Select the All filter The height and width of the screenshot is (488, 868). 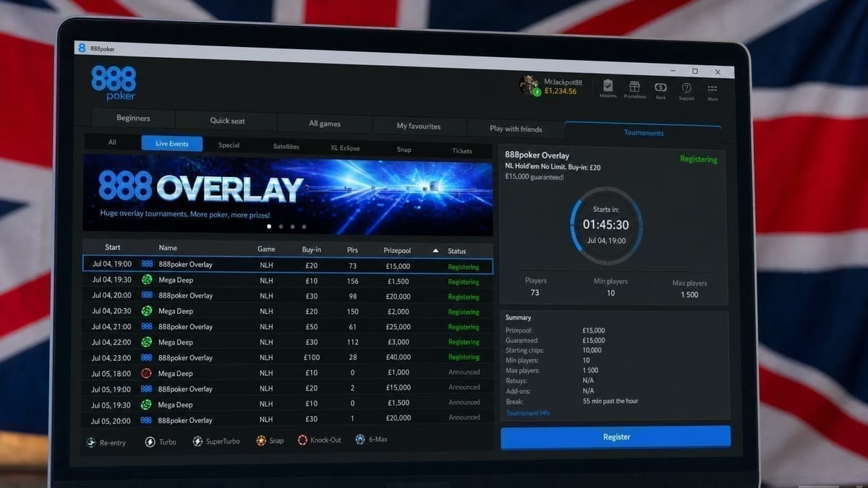pyautogui.click(x=112, y=142)
